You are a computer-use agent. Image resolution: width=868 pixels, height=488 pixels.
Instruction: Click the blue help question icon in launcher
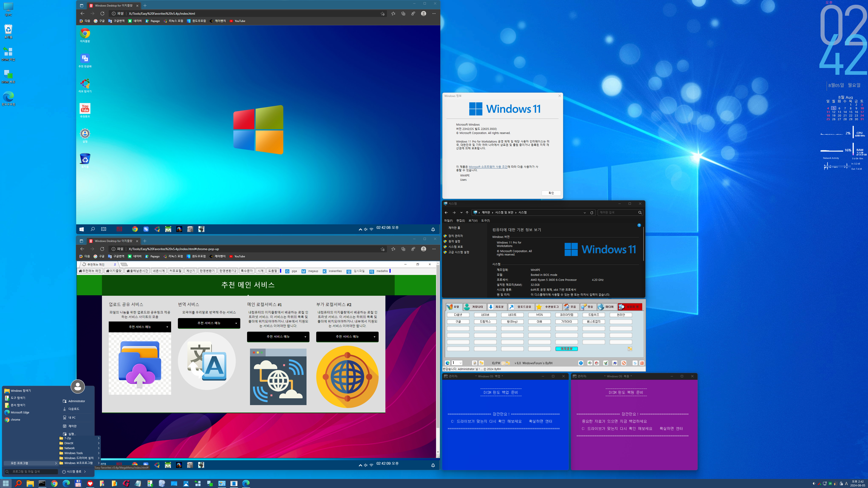click(580, 363)
